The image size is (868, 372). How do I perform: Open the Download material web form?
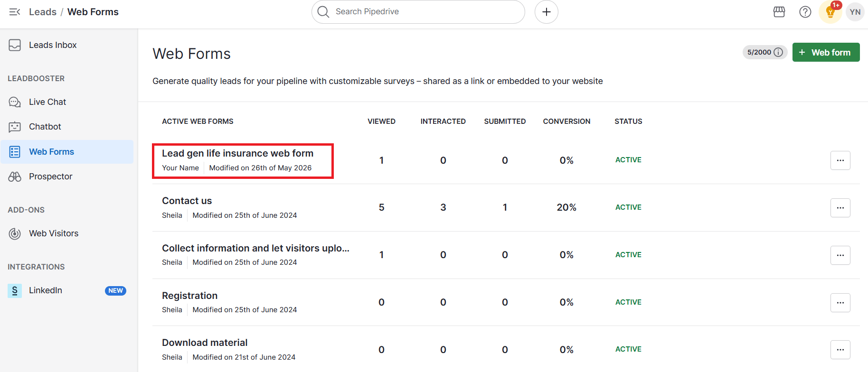pyautogui.click(x=205, y=343)
